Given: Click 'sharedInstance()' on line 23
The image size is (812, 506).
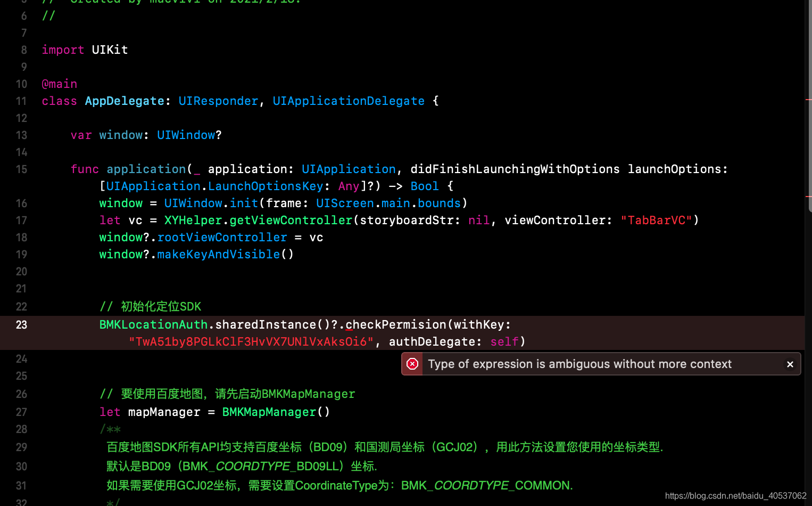Looking at the screenshot, I should coord(272,325).
